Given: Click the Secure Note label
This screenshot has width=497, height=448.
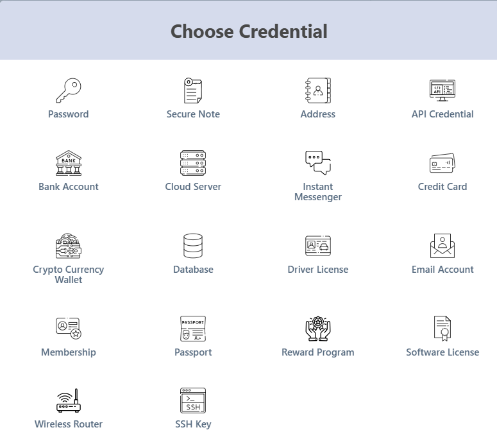Looking at the screenshot, I should (193, 114).
